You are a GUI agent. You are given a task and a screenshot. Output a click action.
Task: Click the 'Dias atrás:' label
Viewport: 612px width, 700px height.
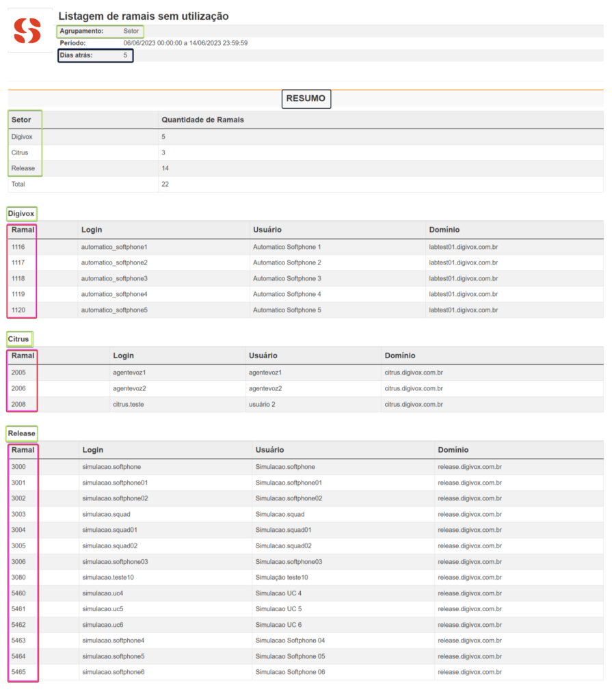[x=76, y=55]
